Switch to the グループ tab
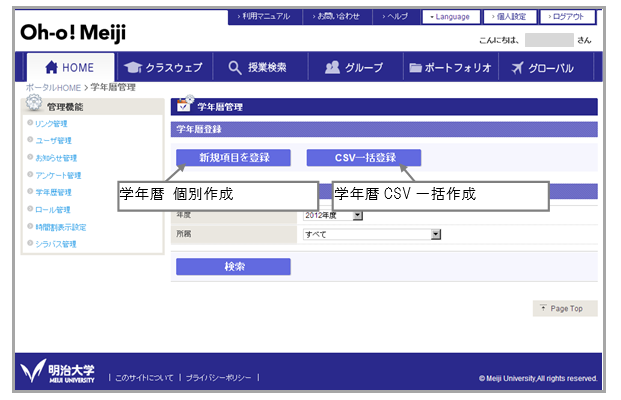 (x=355, y=67)
